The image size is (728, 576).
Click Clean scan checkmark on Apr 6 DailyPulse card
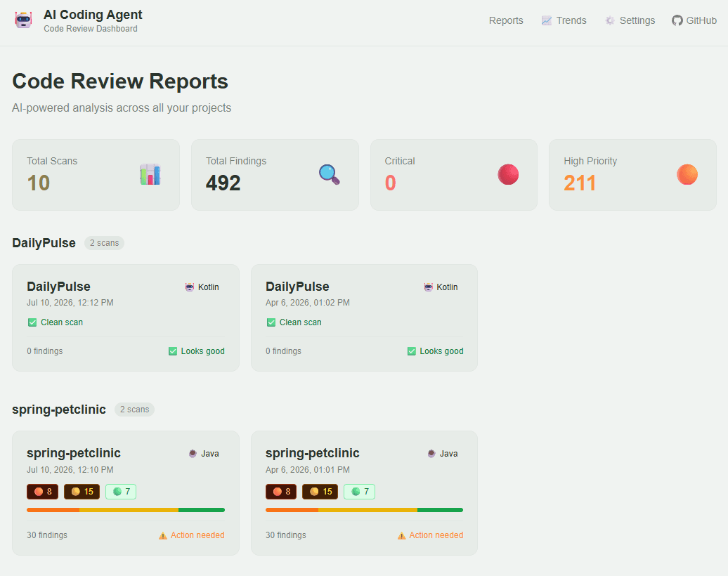click(271, 322)
